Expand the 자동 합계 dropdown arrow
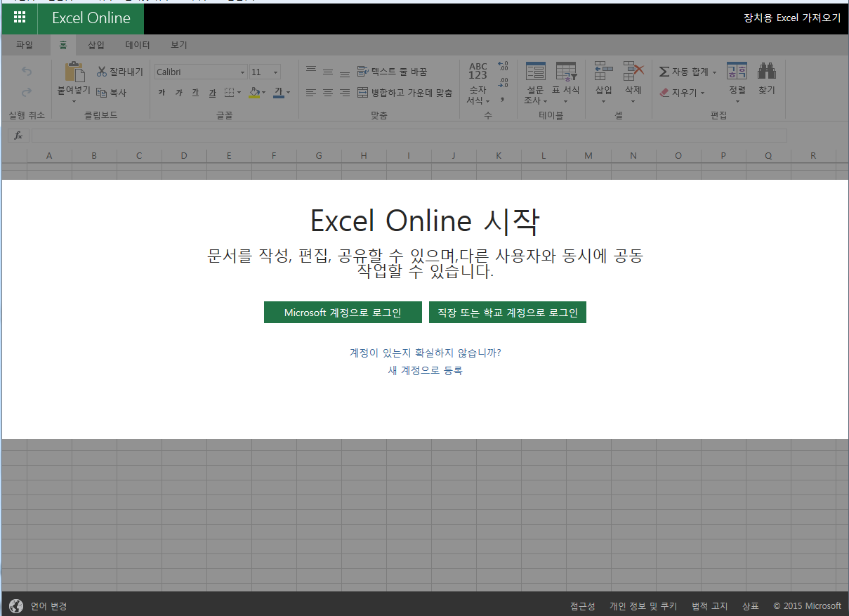849x616 pixels. click(x=714, y=72)
